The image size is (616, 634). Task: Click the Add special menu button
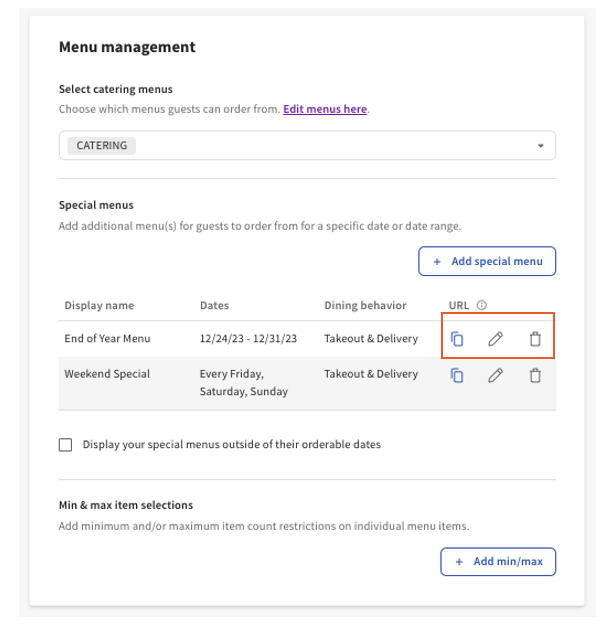[x=487, y=261]
